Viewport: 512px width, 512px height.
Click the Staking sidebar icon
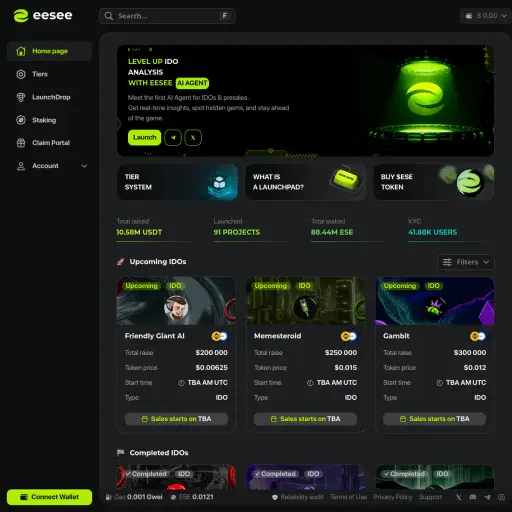21,120
